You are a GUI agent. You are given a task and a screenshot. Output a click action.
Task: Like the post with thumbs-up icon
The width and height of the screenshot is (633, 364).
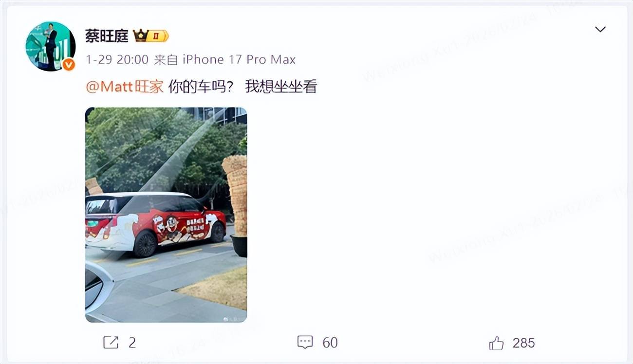coord(496,343)
